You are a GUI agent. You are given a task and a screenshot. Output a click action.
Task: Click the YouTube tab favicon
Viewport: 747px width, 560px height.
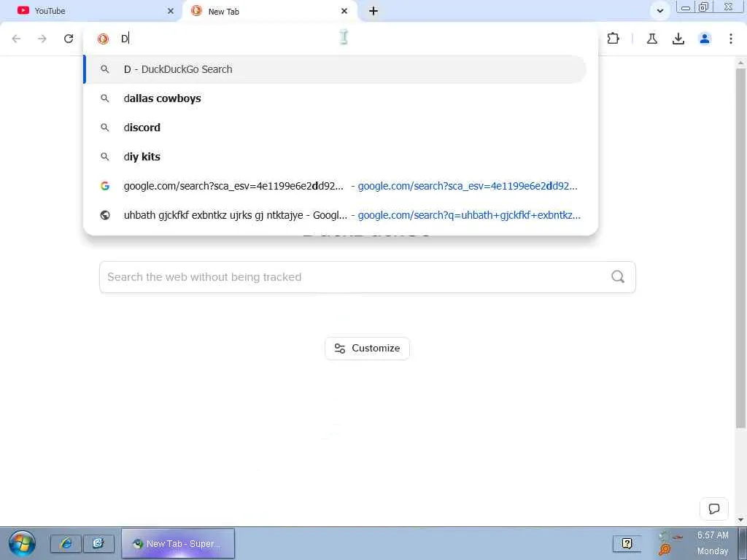tap(23, 10)
